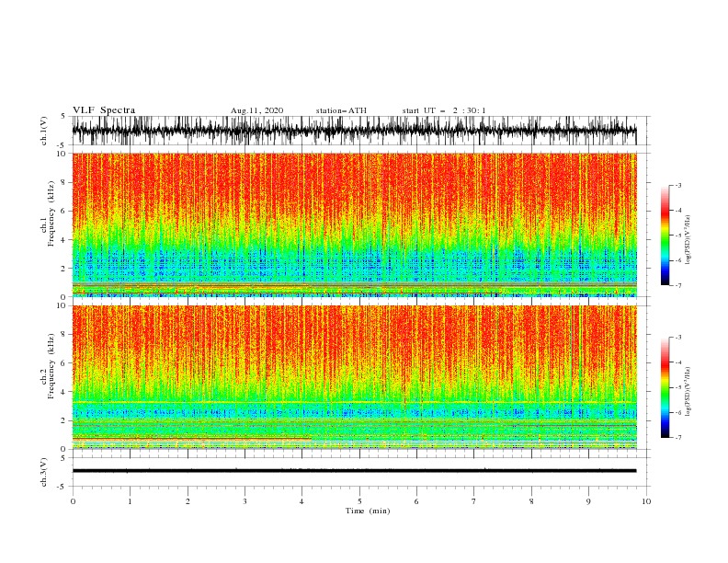Click the "Time (min)" axis title
728x563 pixels.
click(x=368, y=511)
